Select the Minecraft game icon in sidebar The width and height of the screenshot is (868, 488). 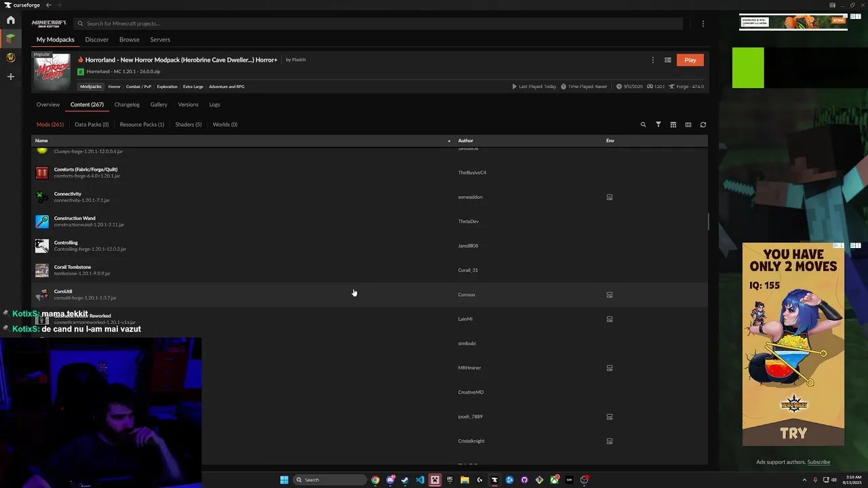(x=11, y=39)
